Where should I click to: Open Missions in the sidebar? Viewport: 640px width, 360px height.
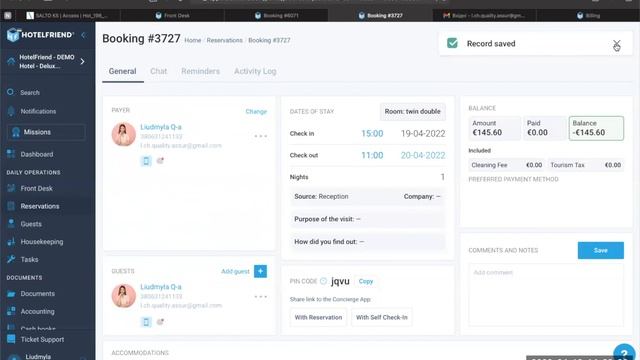[46, 132]
